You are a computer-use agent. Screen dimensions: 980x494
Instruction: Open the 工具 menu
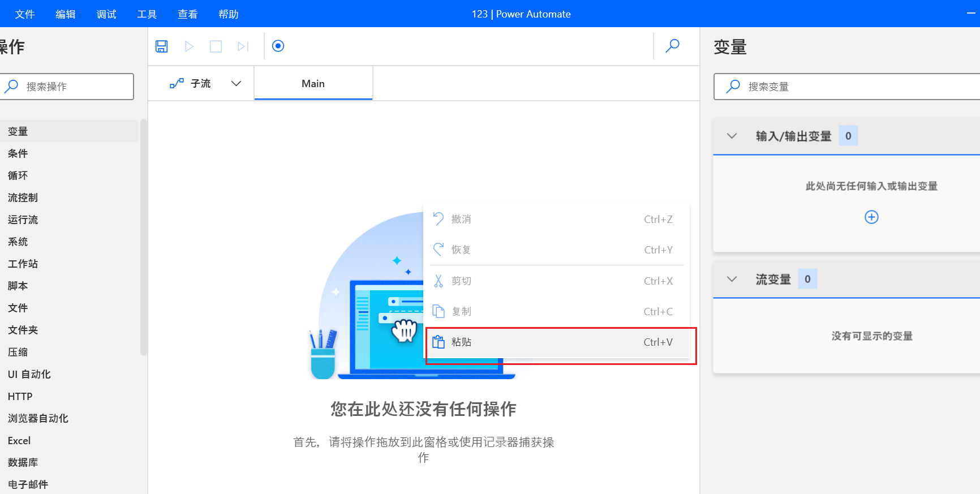click(x=147, y=14)
